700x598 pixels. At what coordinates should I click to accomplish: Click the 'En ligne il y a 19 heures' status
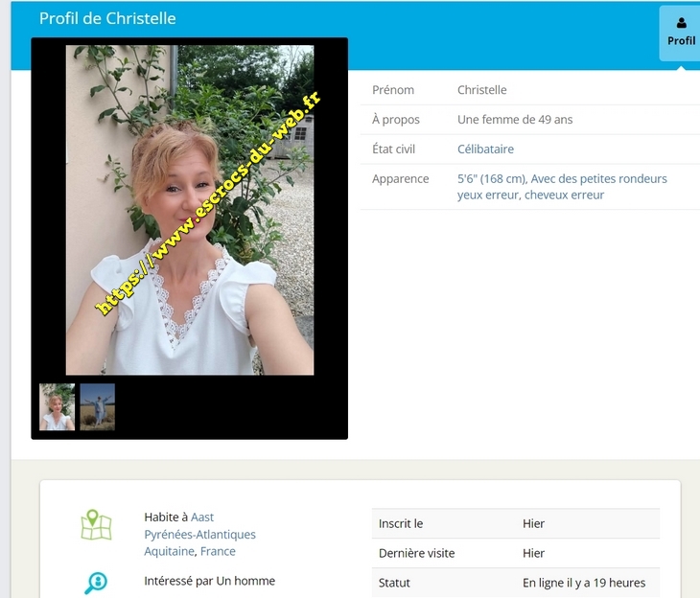pos(584,583)
